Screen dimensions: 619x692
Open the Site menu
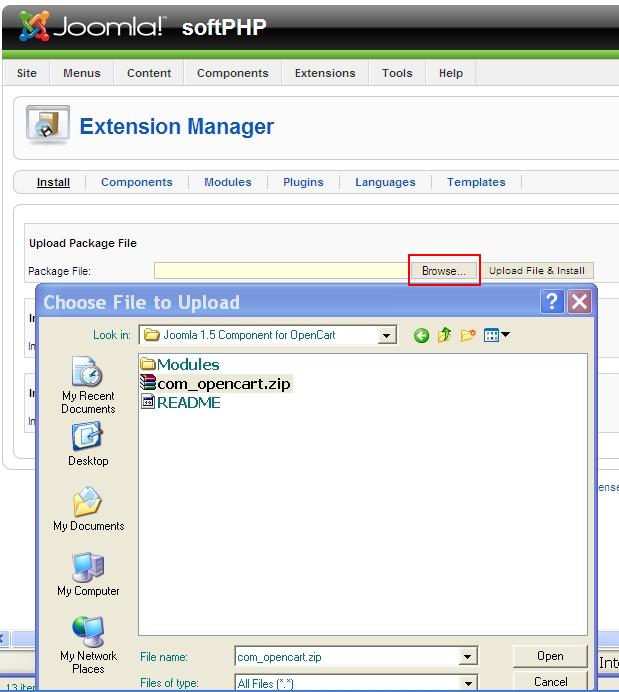point(26,73)
